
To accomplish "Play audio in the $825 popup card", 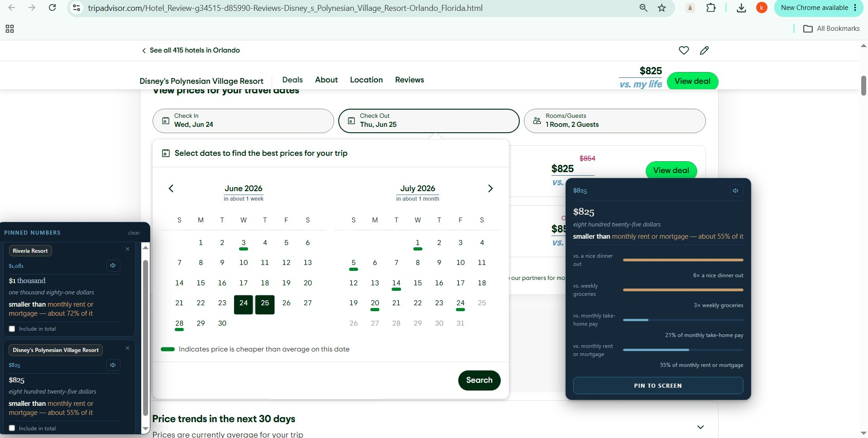I will coord(736,191).
